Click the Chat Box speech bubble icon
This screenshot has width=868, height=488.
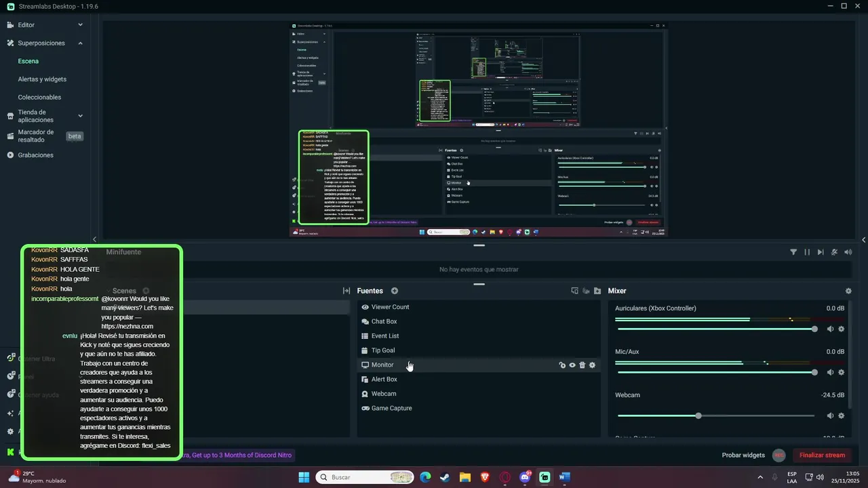366,322
